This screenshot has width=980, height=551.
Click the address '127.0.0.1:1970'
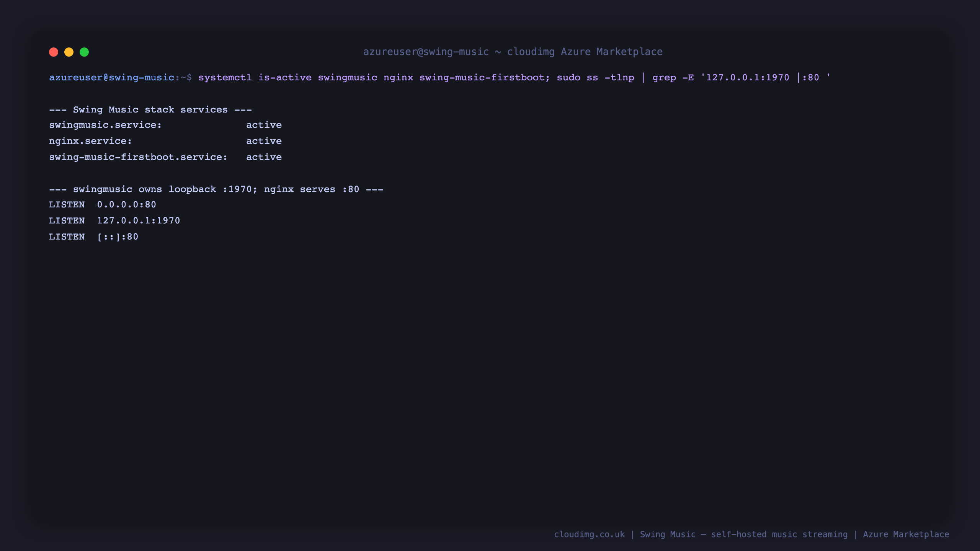[x=138, y=221]
